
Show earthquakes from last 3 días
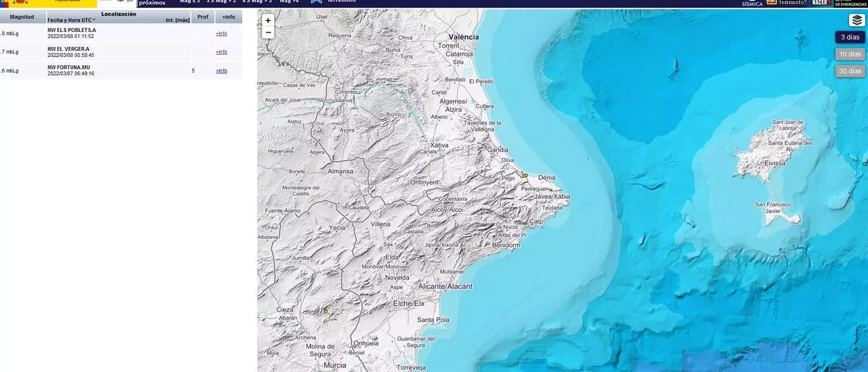(850, 37)
